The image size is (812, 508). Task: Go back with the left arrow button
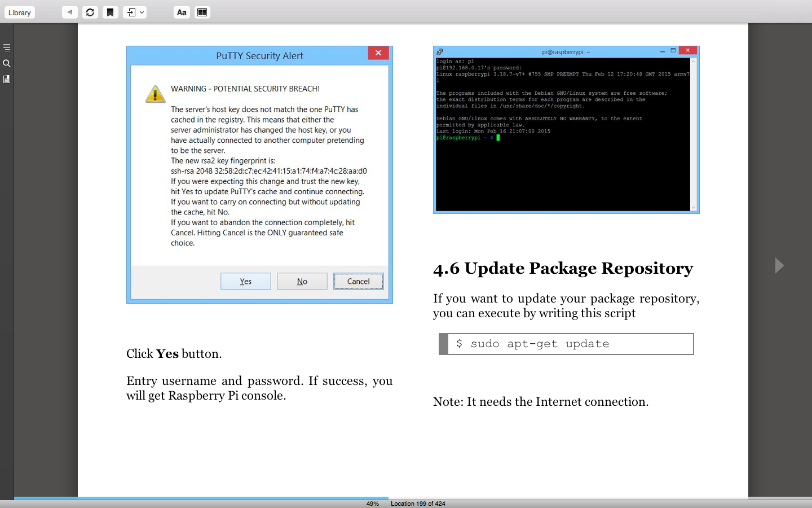click(70, 12)
